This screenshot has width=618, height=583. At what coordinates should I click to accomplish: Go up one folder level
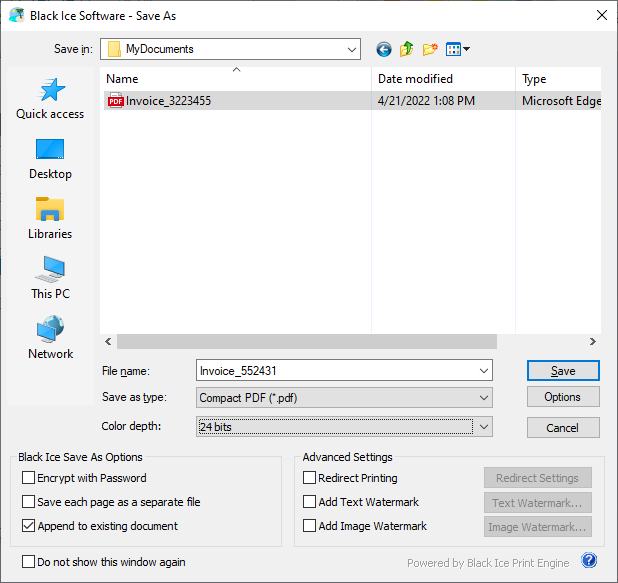point(407,49)
